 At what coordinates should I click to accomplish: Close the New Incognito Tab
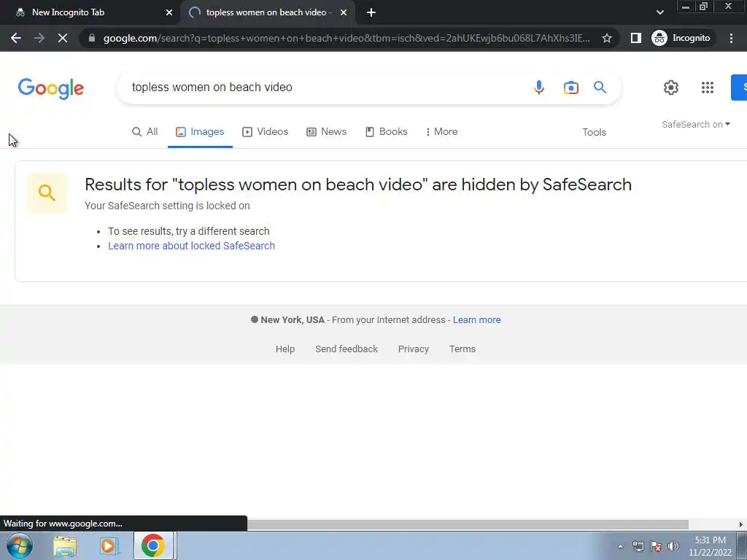point(169,13)
